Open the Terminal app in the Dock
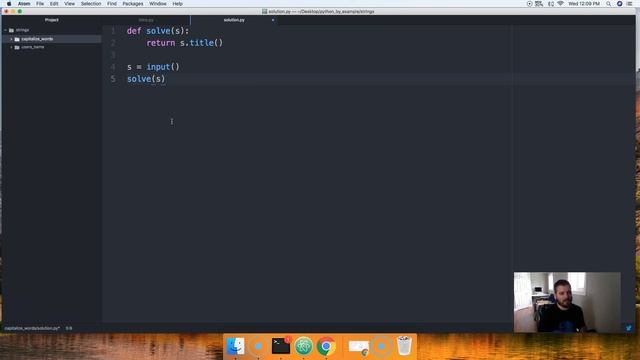640x360 pixels. tap(281, 346)
